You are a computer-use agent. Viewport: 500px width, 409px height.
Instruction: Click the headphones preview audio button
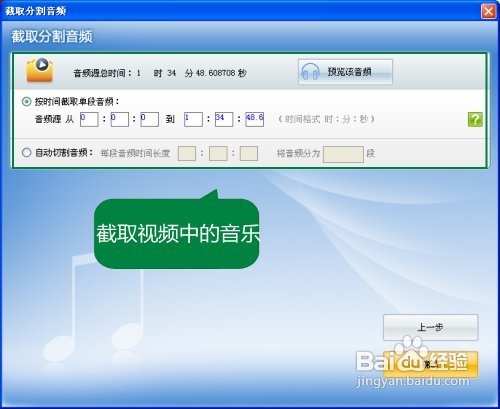click(x=345, y=72)
